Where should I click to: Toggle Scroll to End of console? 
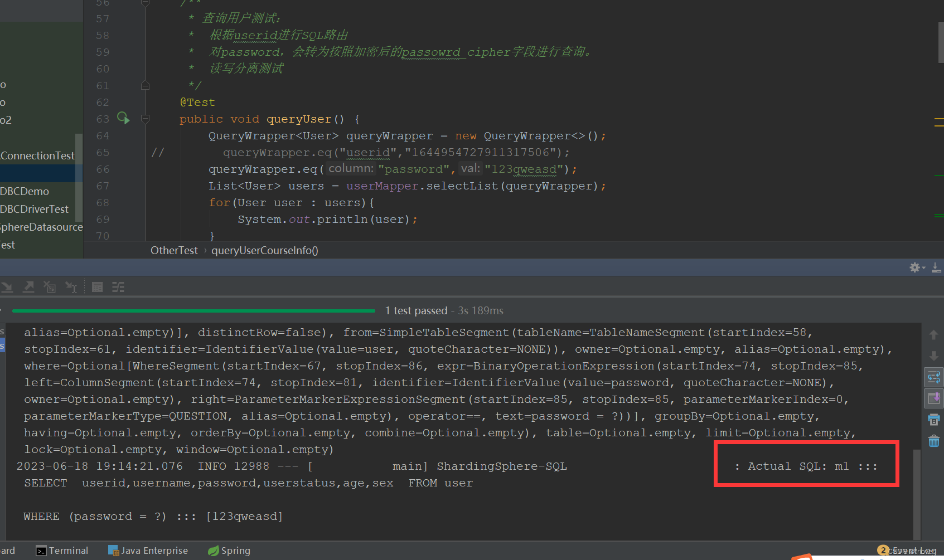tap(934, 398)
